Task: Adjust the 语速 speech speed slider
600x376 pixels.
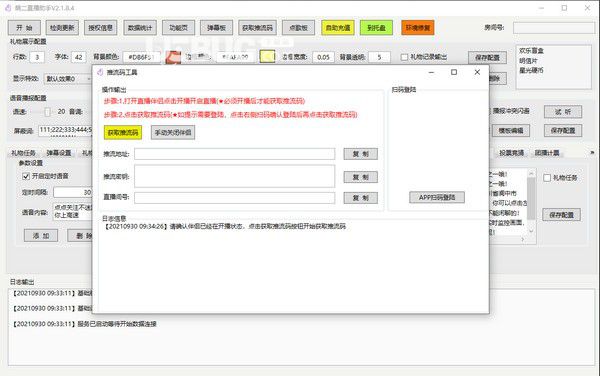Action: click(47, 112)
